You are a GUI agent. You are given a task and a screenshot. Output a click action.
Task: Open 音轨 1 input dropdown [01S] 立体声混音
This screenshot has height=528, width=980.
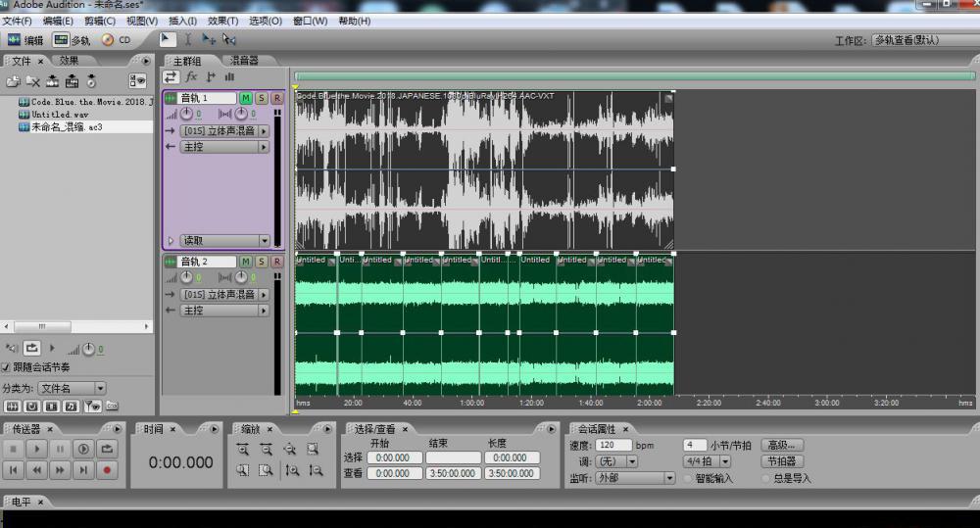tap(224, 131)
